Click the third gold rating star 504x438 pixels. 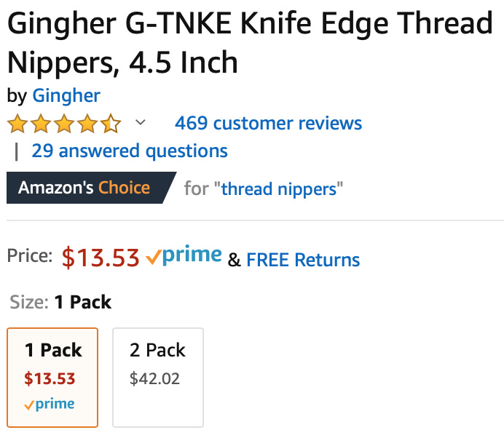point(64,124)
